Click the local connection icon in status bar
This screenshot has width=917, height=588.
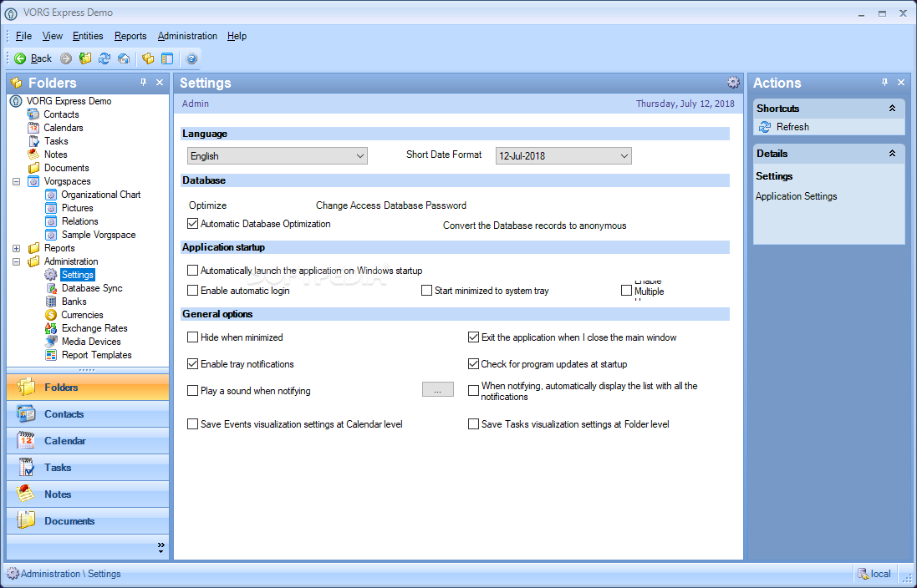863,574
